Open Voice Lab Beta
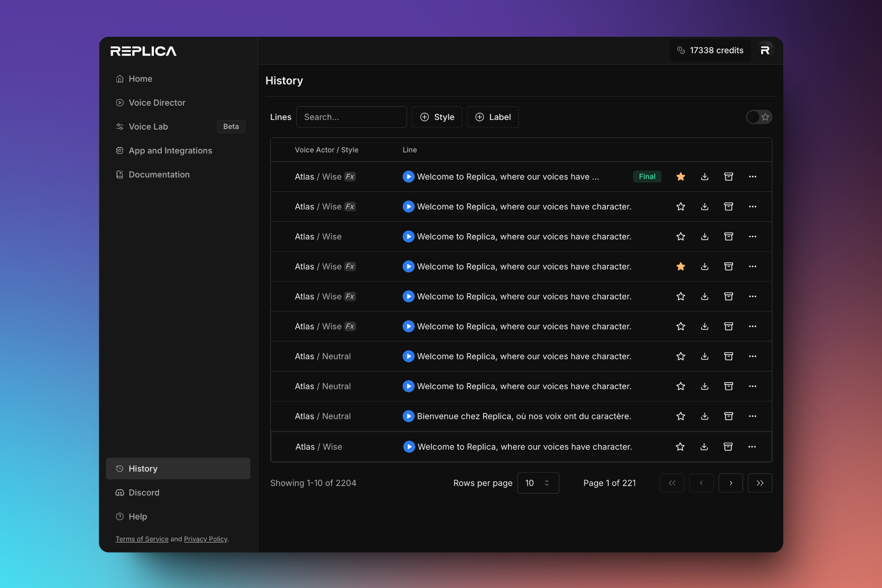882x588 pixels. [178, 126]
